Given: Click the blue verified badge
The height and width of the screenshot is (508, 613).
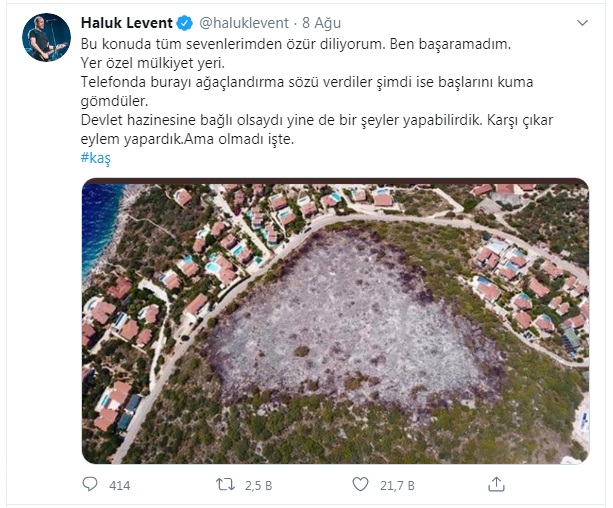Looking at the screenshot, I should (x=185, y=23).
